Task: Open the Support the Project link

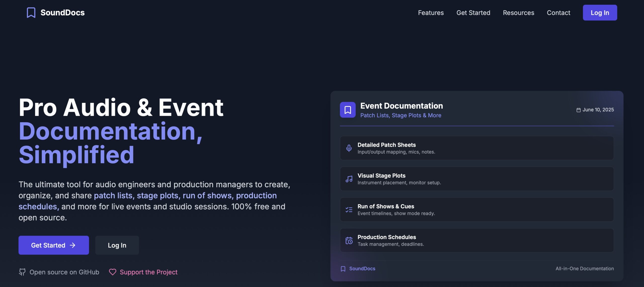Action: pyautogui.click(x=148, y=272)
